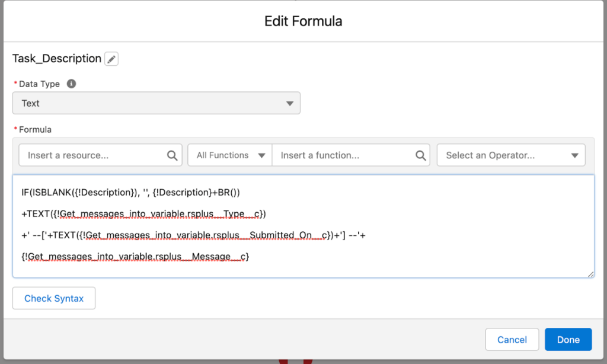
Task: Focus the Insert a resource search field
Action: [x=95, y=155]
